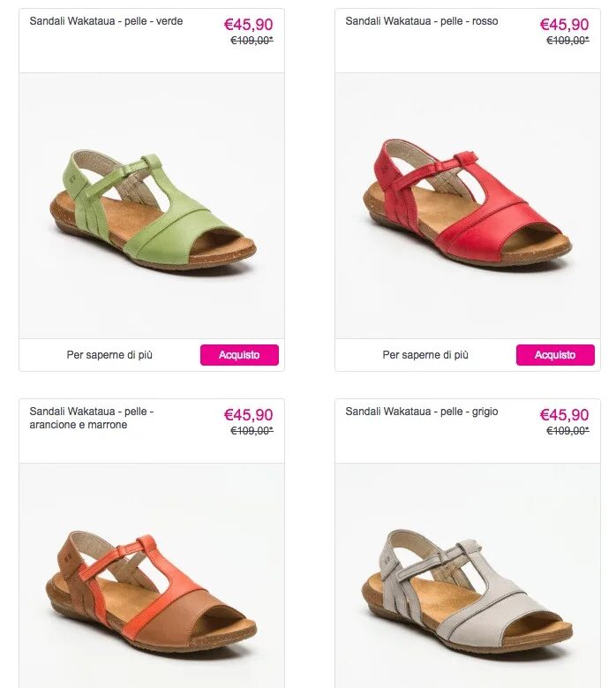Select the red Wakataua sandal image
Viewport: 616px width, 688px height.
click(x=468, y=206)
